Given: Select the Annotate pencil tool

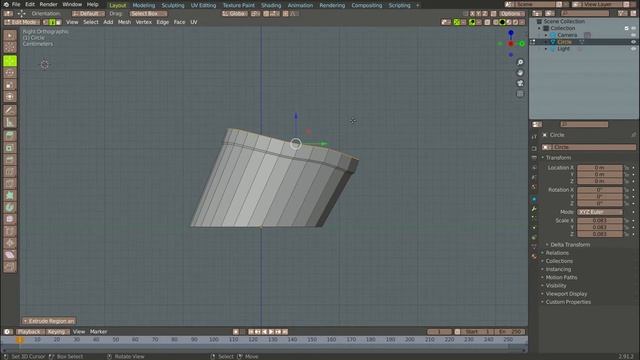Looking at the screenshot, I should 10,110.
